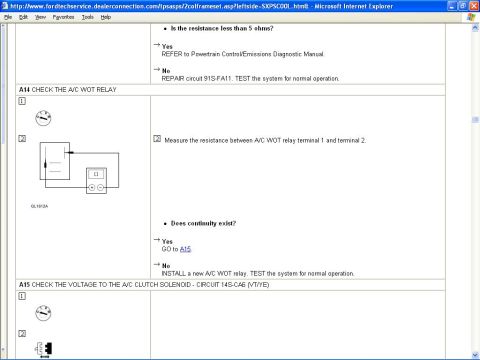Click the left frame scrollbar thumb
This screenshot has height=360, width=480.
[3, 87]
